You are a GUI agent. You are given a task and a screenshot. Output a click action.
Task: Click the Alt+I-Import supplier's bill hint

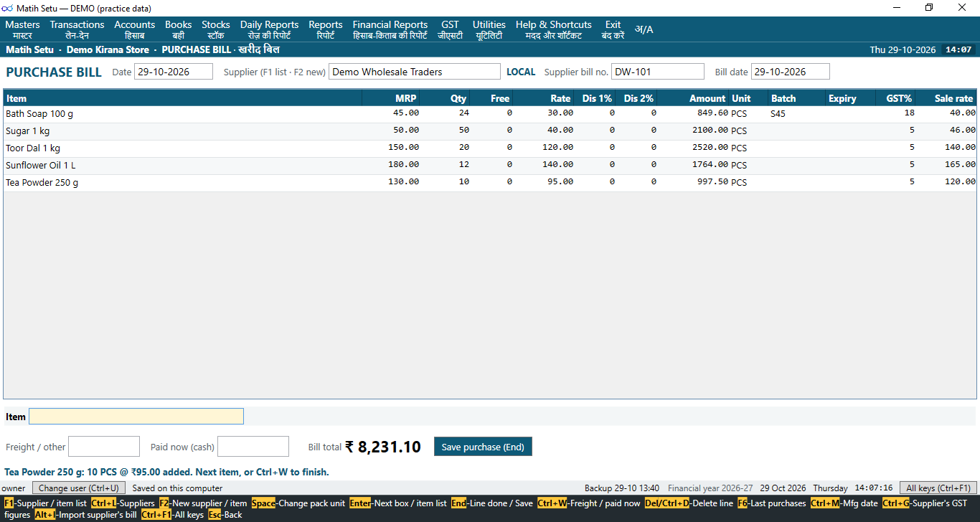pos(85,515)
